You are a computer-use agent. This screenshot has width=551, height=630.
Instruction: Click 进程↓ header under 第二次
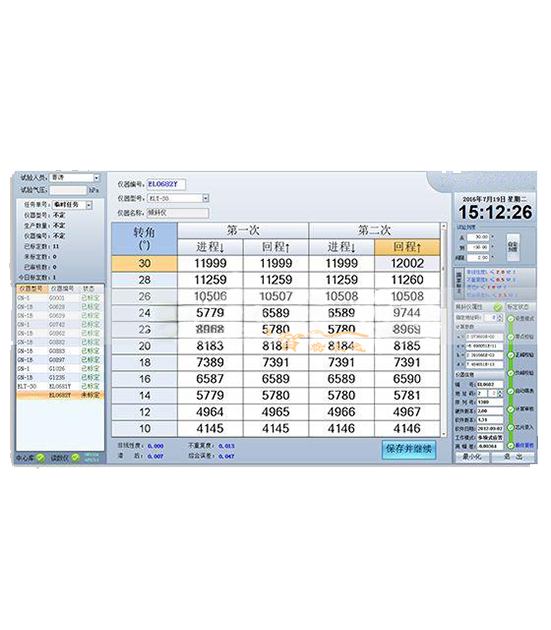pos(342,247)
